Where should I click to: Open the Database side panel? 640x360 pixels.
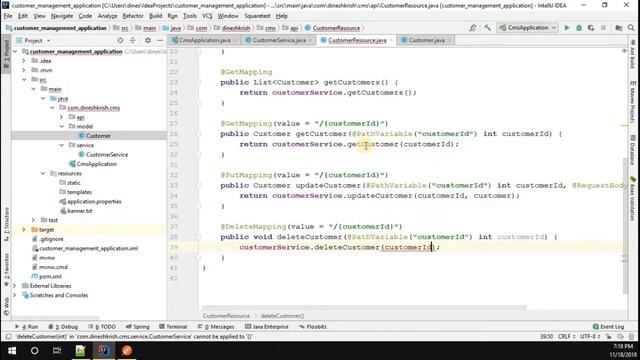(633, 150)
